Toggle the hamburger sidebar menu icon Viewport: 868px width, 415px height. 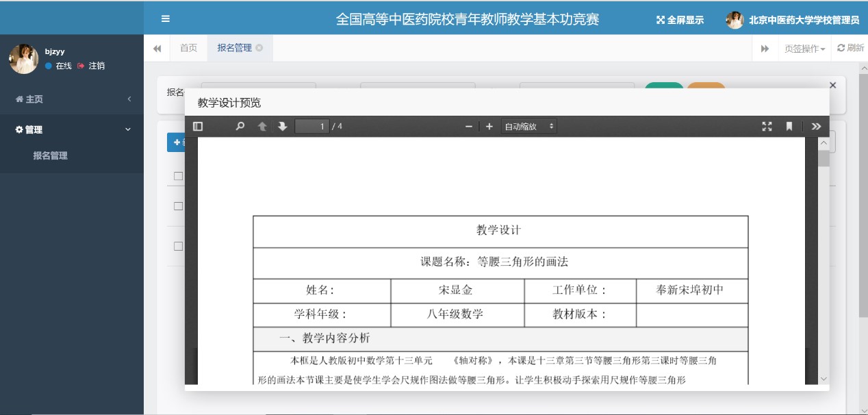click(166, 19)
